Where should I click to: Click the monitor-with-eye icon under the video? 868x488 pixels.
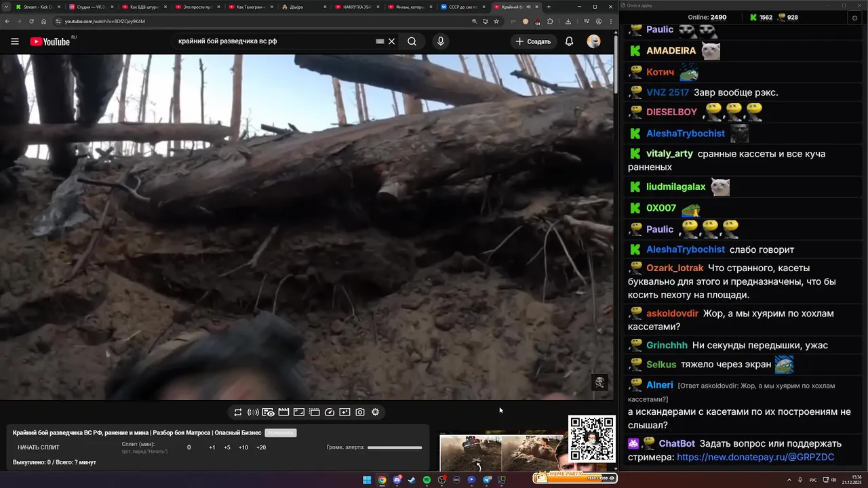click(269, 412)
